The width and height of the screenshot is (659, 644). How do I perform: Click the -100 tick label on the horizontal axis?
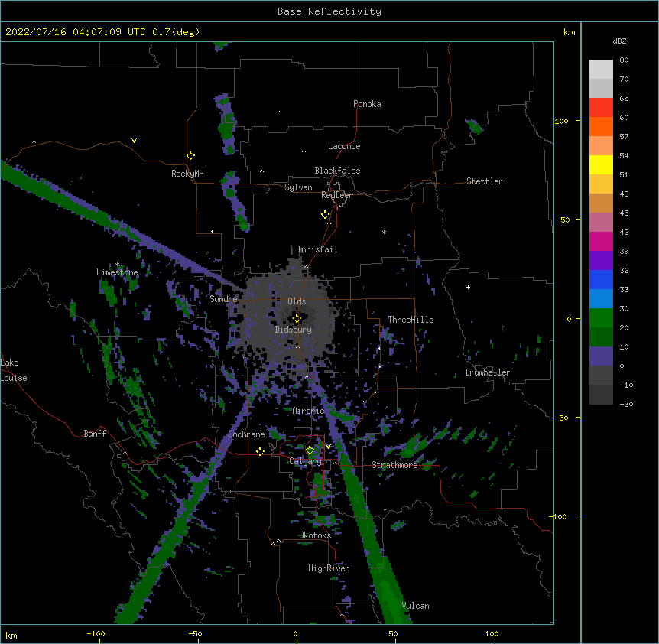pos(96,634)
